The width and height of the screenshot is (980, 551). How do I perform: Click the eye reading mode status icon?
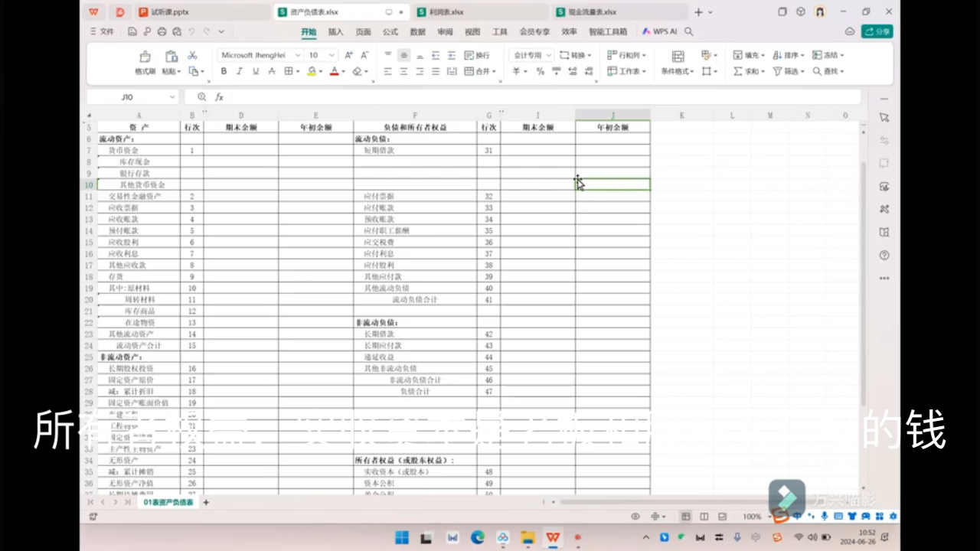[x=635, y=517]
